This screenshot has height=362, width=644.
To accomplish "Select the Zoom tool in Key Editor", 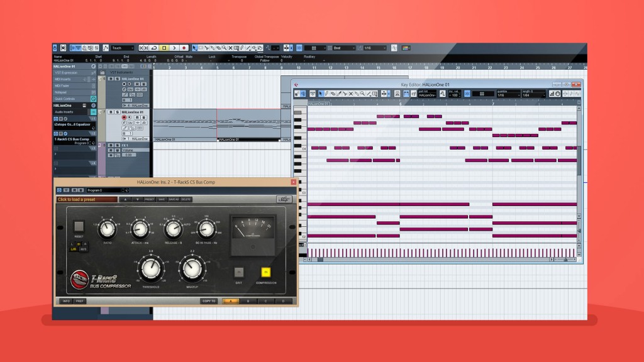I will tap(362, 94).
